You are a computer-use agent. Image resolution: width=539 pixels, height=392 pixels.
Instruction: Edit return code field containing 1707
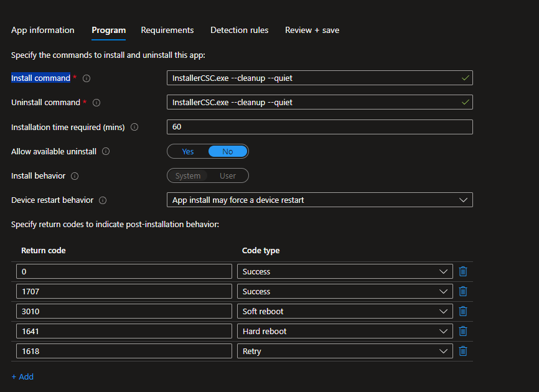[x=124, y=291]
